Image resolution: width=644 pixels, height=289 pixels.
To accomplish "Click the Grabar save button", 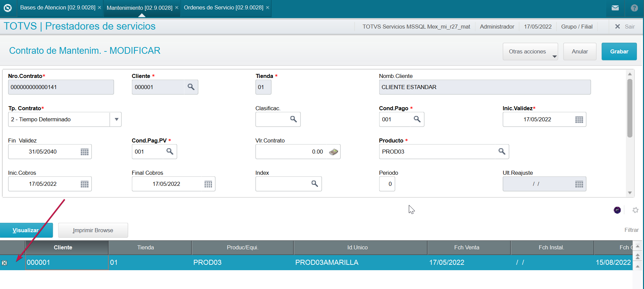I will [x=619, y=51].
